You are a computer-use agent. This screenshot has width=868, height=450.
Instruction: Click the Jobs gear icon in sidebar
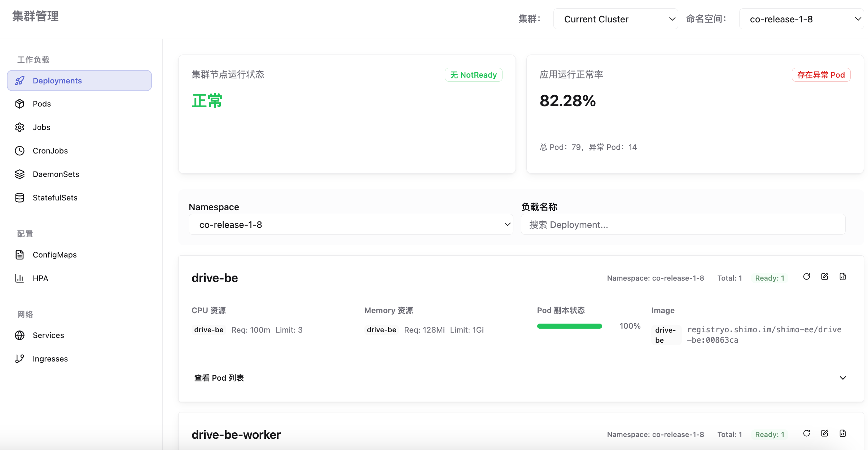pyautogui.click(x=20, y=127)
